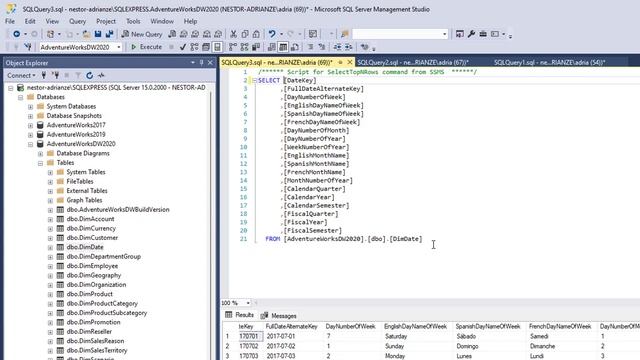This screenshot has height=360, width=640.
Task: Toggle Results to Text icon
Action: coord(272,47)
